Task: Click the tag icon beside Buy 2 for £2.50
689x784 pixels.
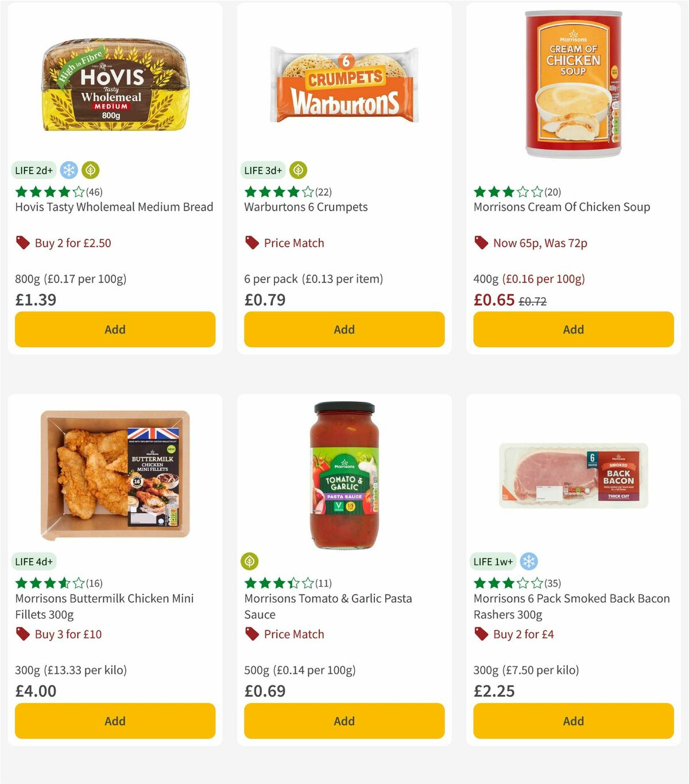Action: pos(22,243)
